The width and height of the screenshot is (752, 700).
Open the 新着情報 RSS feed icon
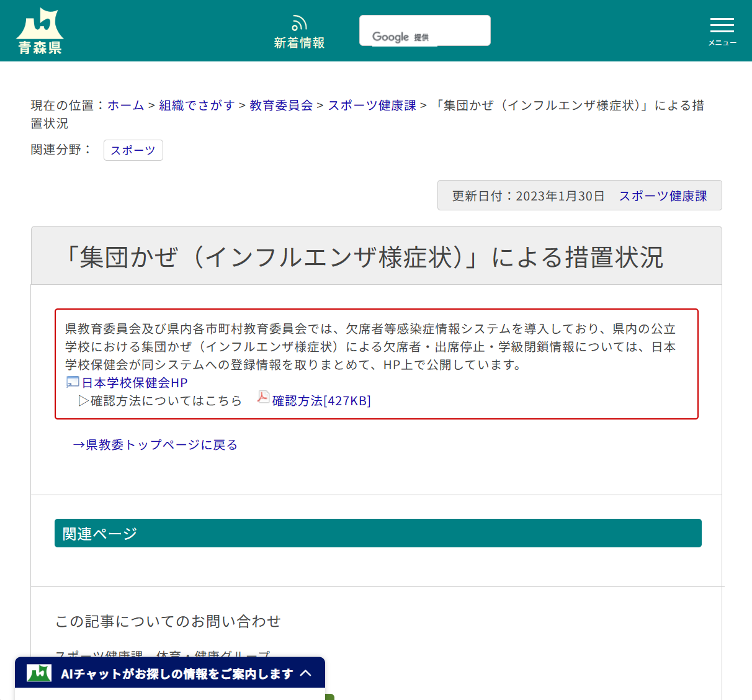299,22
